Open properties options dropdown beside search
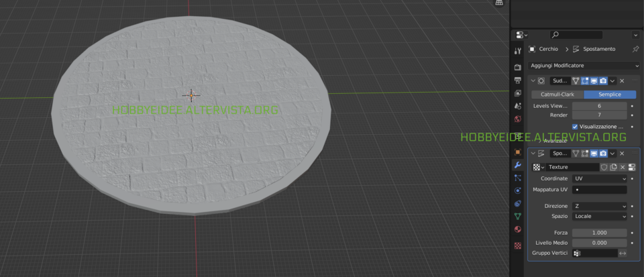This screenshot has width=644, height=277. tap(637, 36)
